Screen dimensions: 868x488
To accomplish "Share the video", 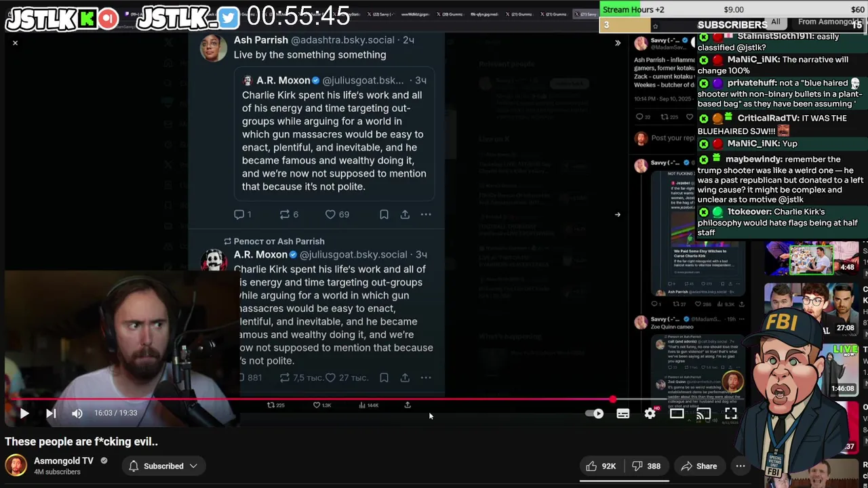I will click(x=699, y=466).
